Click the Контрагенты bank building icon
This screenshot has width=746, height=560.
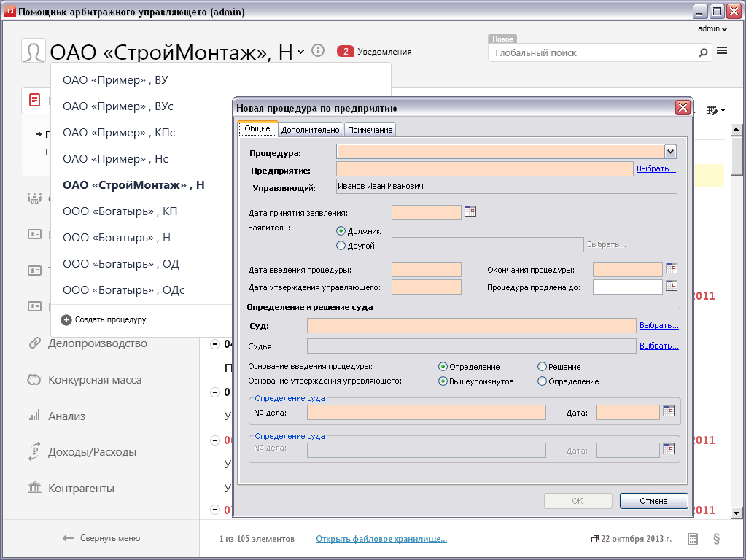(x=34, y=488)
